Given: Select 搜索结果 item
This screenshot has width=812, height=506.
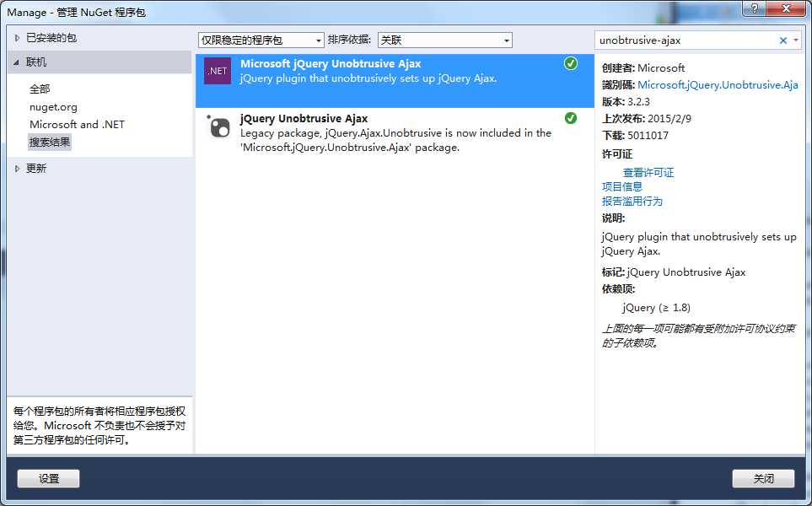Looking at the screenshot, I should click(x=50, y=142).
